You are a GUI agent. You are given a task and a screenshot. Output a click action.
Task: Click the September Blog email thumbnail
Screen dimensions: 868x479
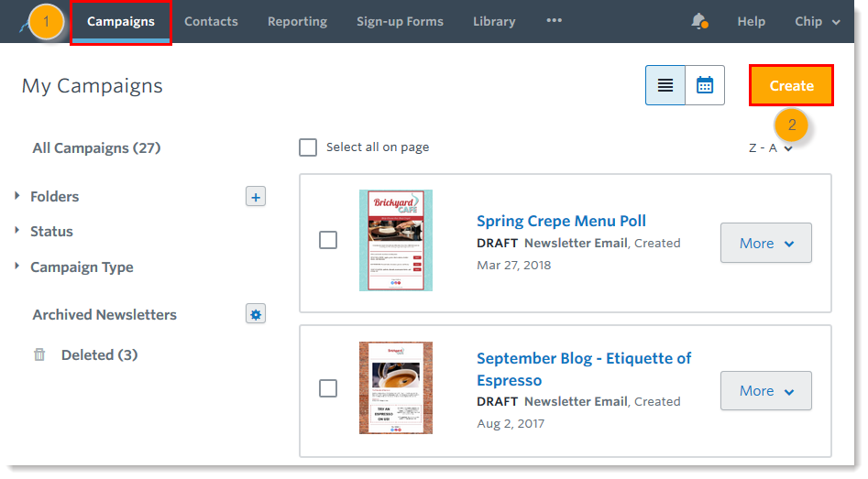[x=396, y=388]
